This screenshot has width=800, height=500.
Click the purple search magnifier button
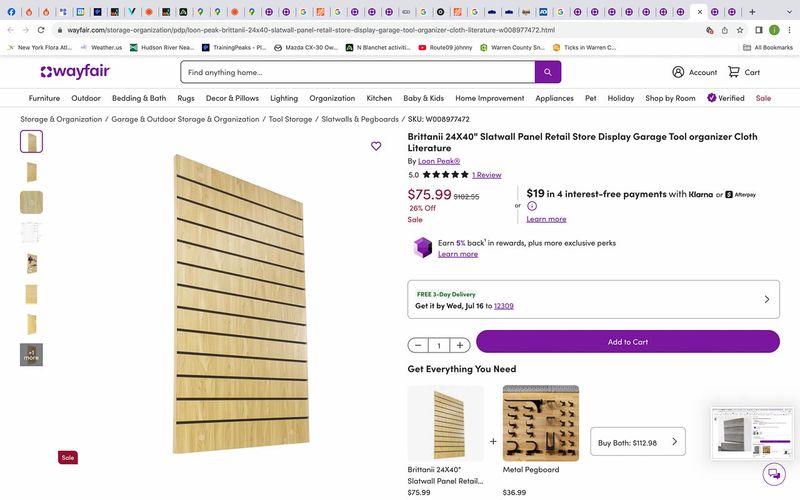coord(548,72)
